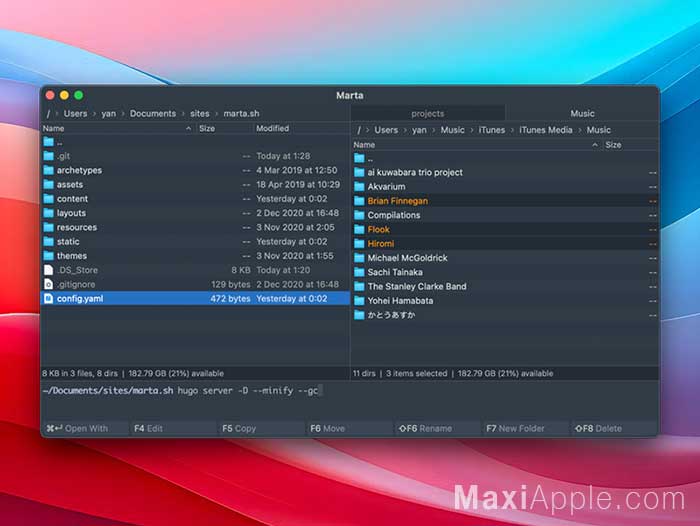Sort left pane by Modified column

(302, 129)
